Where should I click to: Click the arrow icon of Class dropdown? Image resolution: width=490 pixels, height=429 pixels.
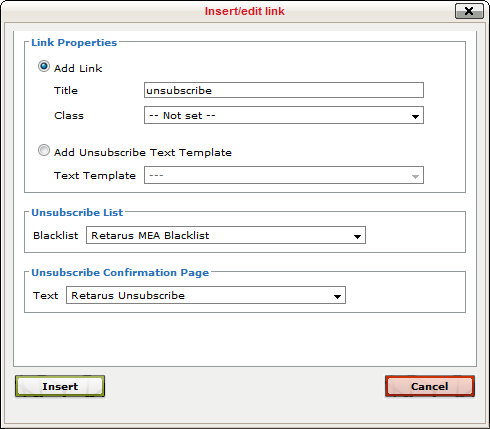tap(415, 116)
